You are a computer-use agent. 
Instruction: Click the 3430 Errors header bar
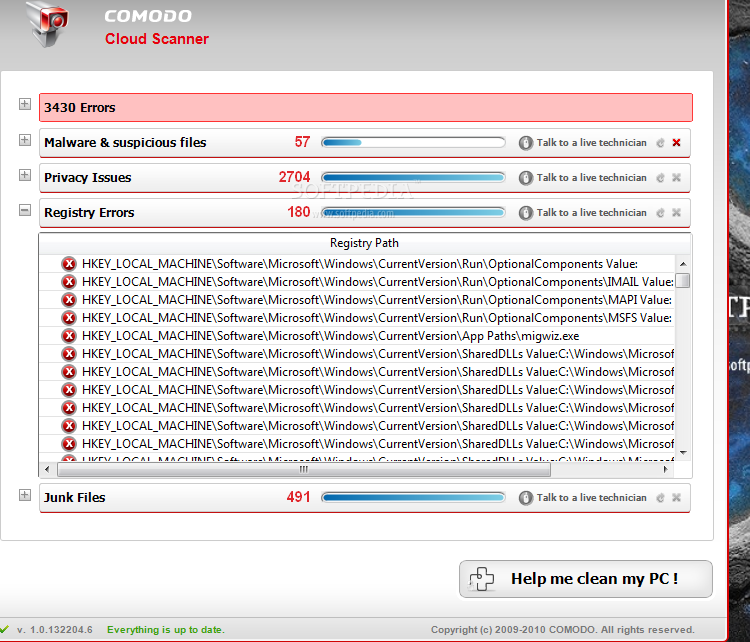(x=366, y=108)
